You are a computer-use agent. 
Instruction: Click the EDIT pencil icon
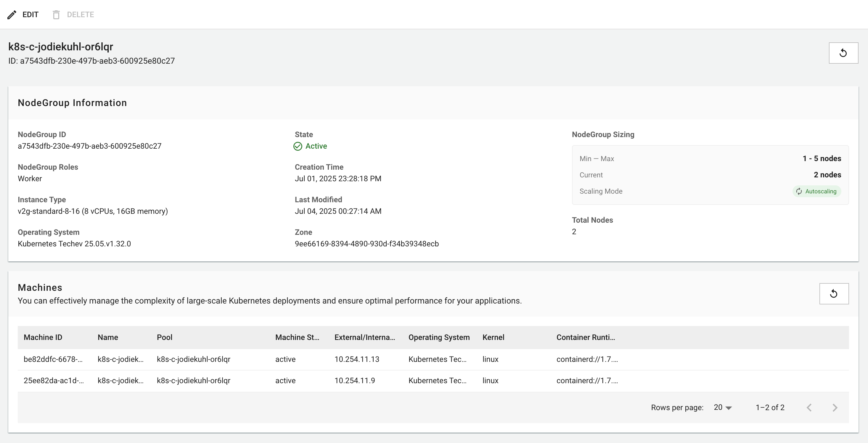tap(12, 15)
